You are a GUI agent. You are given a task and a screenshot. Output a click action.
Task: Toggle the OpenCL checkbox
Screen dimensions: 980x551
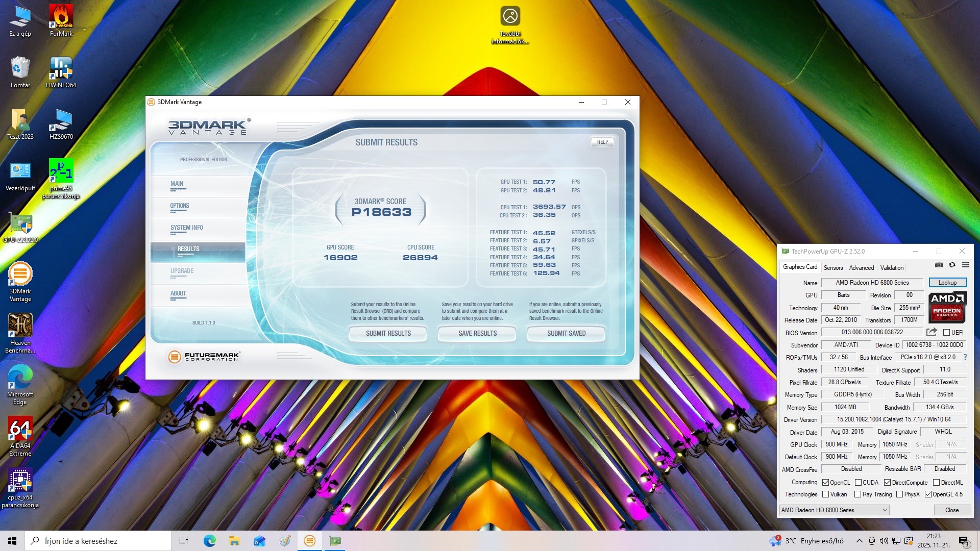coord(825,482)
